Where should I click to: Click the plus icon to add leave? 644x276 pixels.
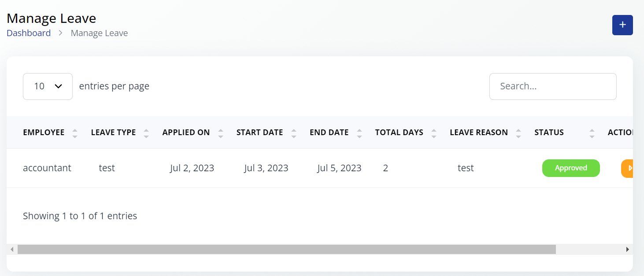(622, 25)
